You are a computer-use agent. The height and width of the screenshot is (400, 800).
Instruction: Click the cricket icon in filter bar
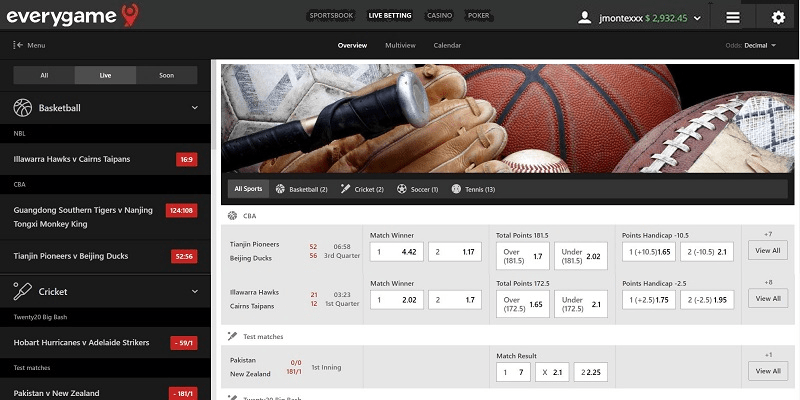coord(345,189)
